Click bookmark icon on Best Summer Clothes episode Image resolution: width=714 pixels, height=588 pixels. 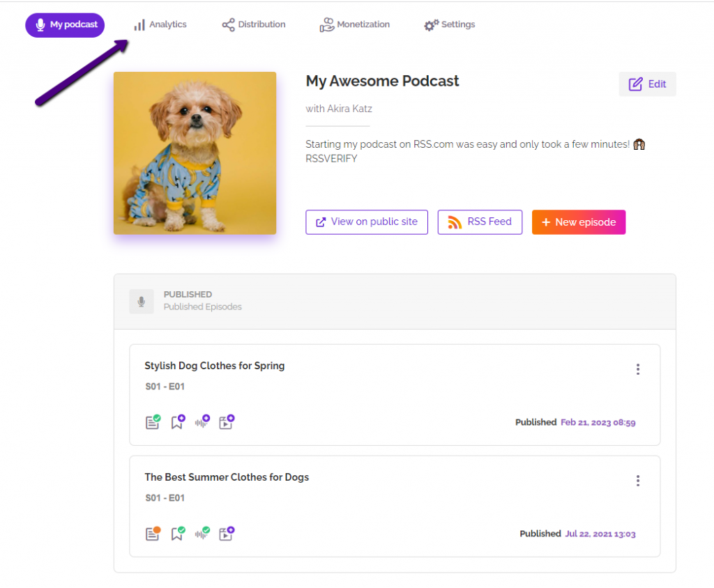point(178,534)
